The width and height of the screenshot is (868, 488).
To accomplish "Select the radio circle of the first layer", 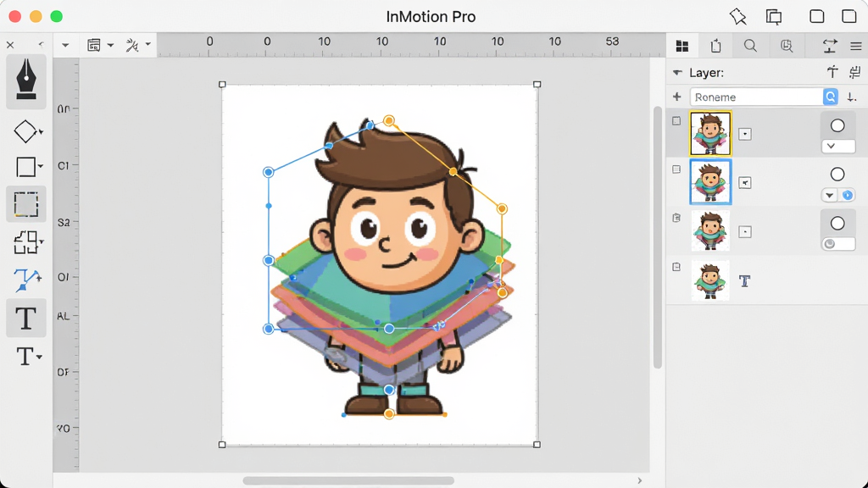I will tap(837, 125).
